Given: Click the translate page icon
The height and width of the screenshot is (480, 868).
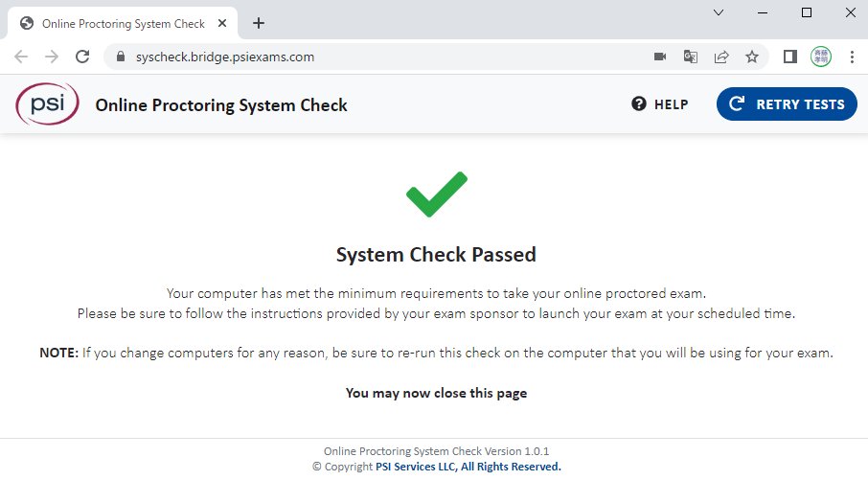Looking at the screenshot, I should [690, 57].
